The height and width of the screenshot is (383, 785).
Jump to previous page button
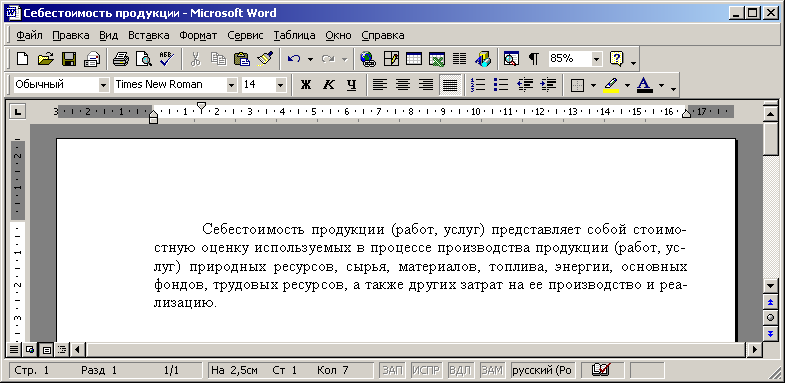coord(770,302)
